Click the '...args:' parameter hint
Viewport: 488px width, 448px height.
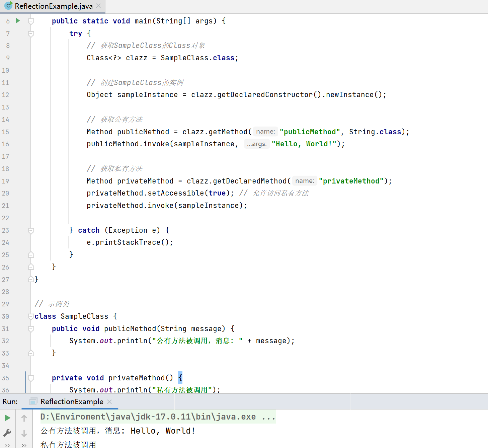point(257,144)
